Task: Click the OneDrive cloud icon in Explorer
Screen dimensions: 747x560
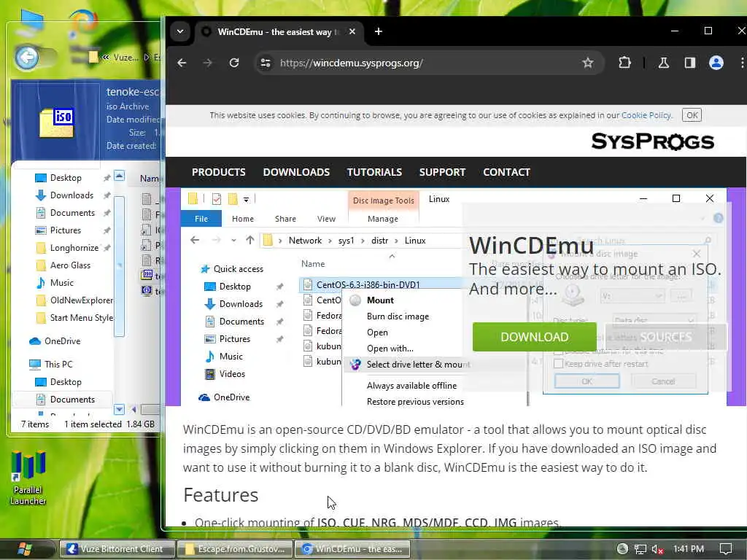Action: (35, 341)
